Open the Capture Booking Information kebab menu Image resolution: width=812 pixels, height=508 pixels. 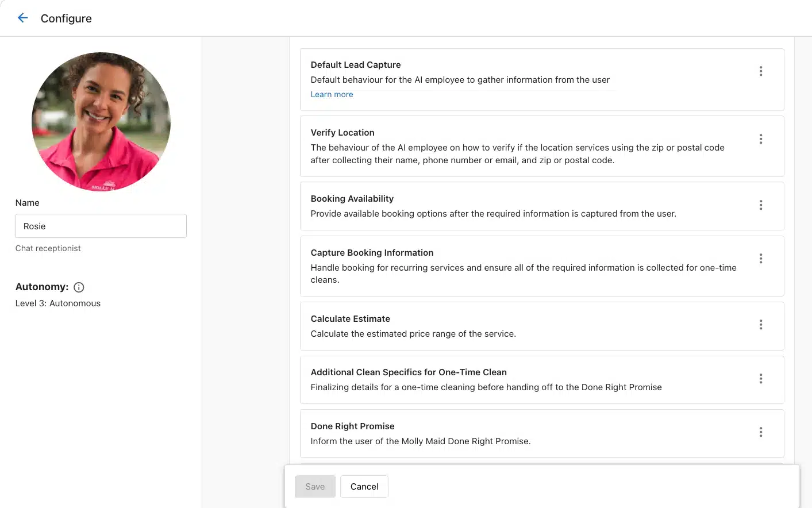760,259
